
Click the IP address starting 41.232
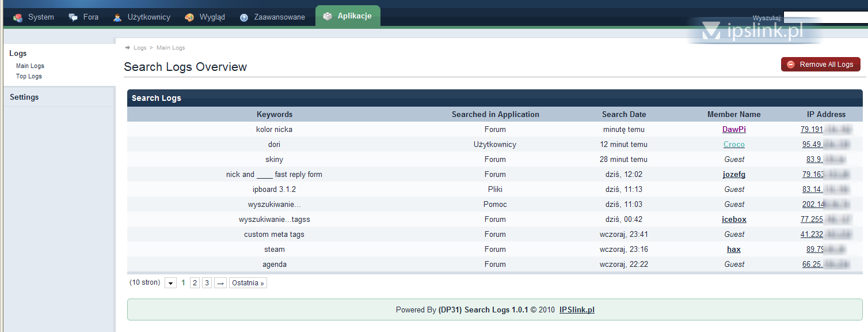(x=826, y=235)
